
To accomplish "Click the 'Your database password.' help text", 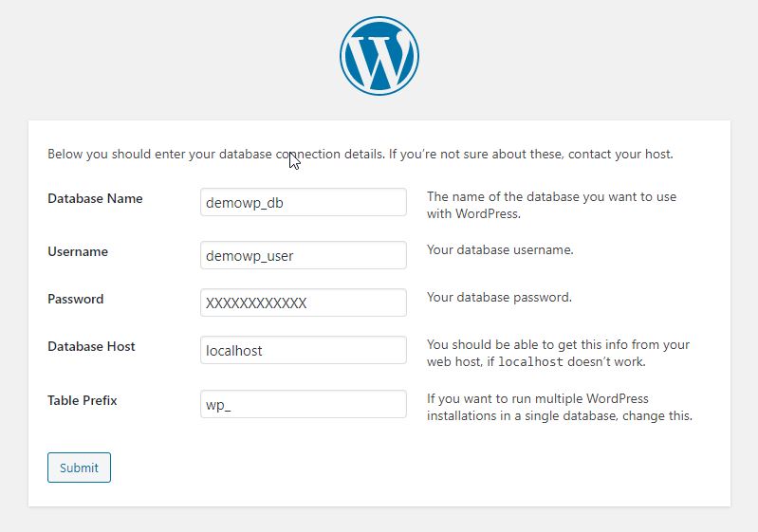I will 499,297.
